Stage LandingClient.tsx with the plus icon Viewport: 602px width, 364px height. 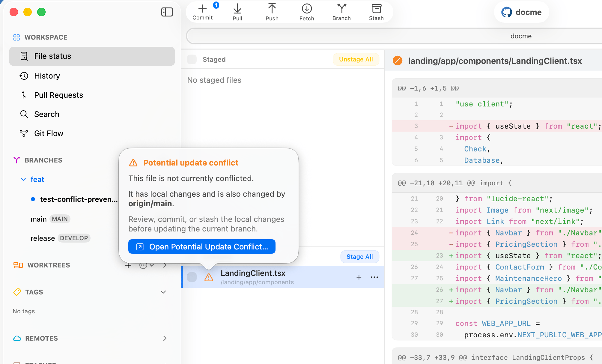coord(359,277)
